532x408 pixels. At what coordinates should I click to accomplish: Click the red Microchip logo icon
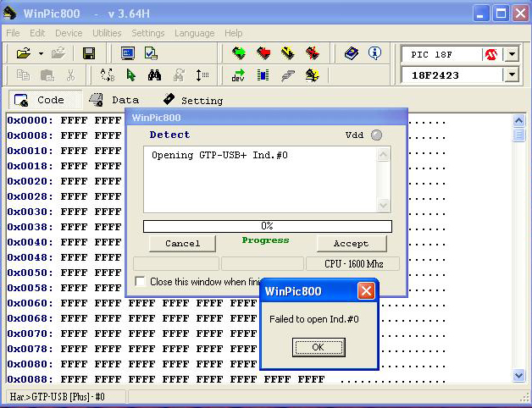pyautogui.click(x=491, y=54)
